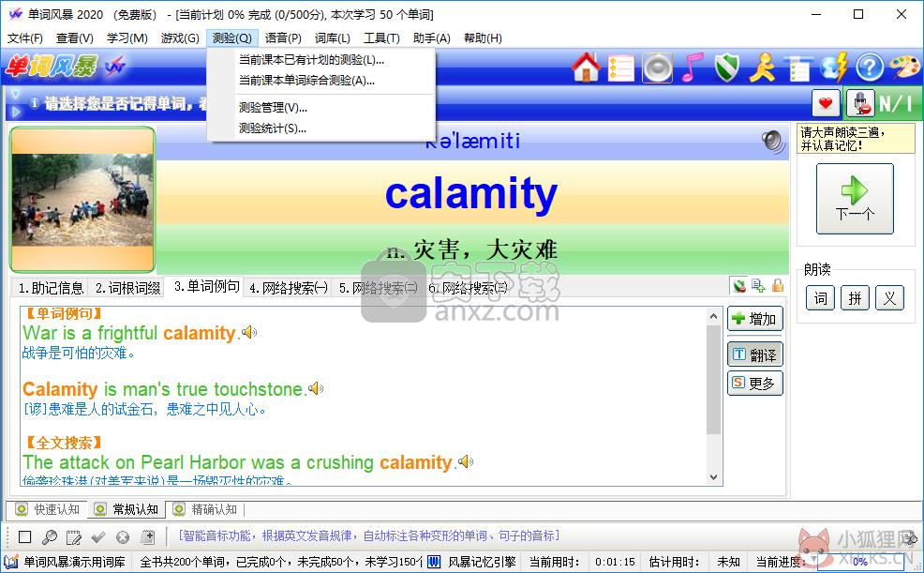Viewport: 924px width, 573px height.
Task: Click the example panel scroll up arrow
Action: tap(714, 316)
